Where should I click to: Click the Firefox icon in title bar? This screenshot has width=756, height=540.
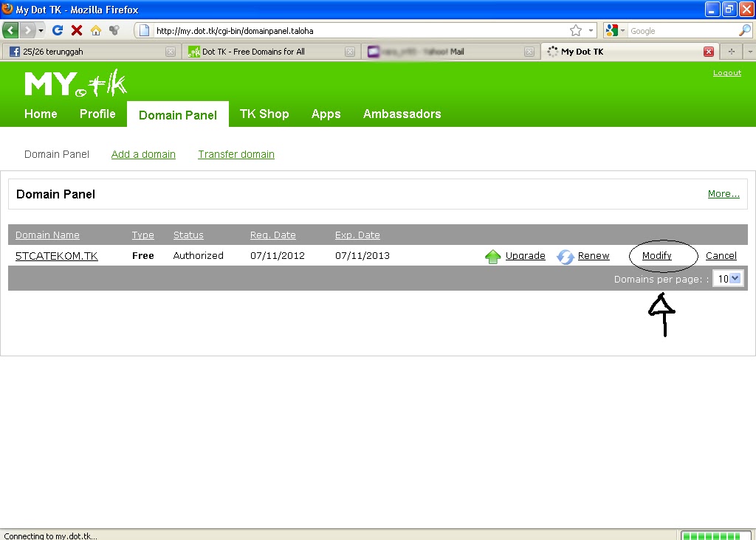tap(7, 9)
